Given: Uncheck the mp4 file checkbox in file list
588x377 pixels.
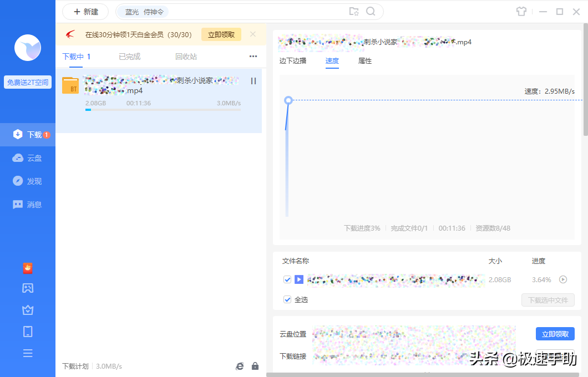Looking at the screenshot, I should [287, 279].
